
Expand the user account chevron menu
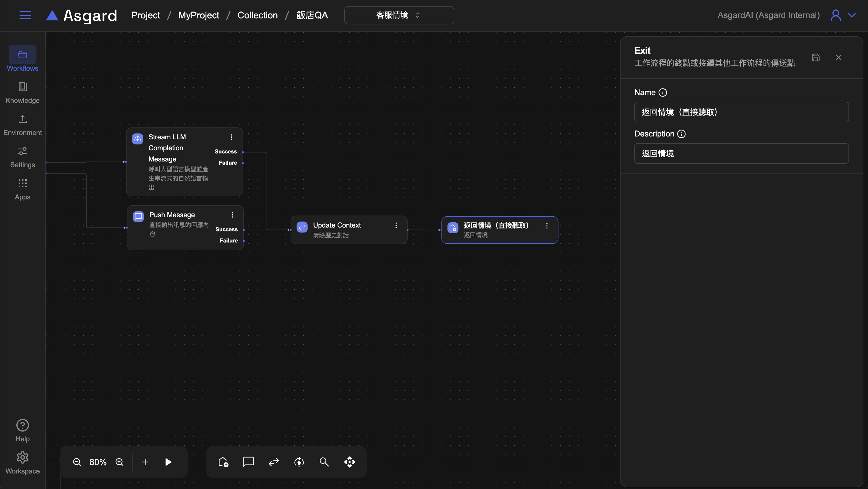(852, 15)
